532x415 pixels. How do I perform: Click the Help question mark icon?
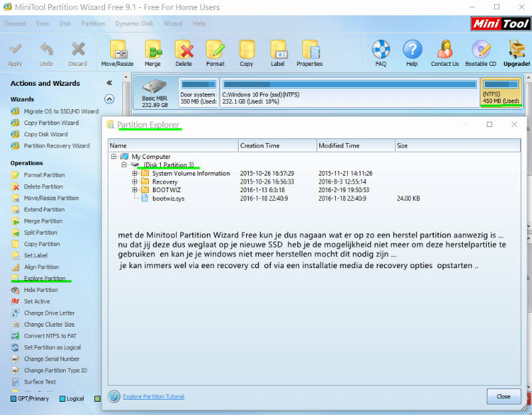[412, 49]
